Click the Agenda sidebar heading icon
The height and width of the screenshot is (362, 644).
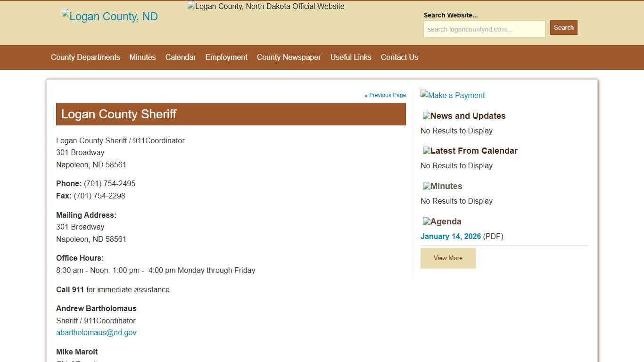pyautogui.click(x=427, y=222)
